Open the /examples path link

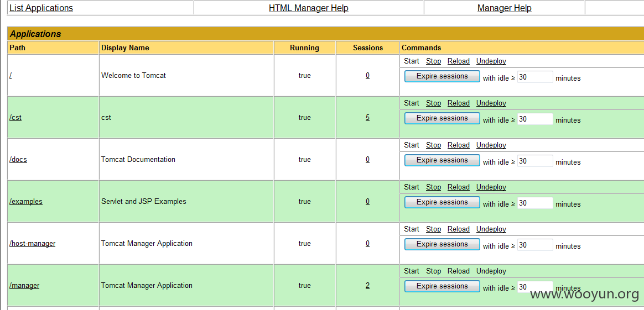click(26, 201)
